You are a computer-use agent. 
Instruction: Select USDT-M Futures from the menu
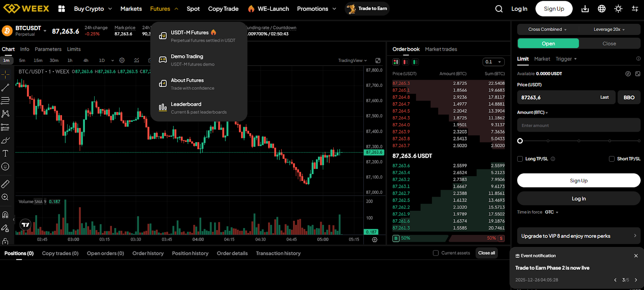click(x=199, y=36)
